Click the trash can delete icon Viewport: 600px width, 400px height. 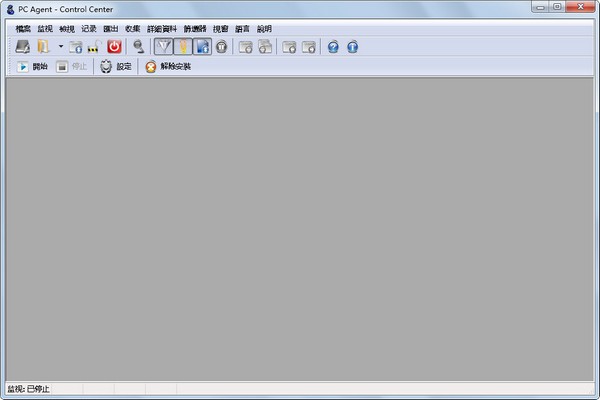click(222, 47)
